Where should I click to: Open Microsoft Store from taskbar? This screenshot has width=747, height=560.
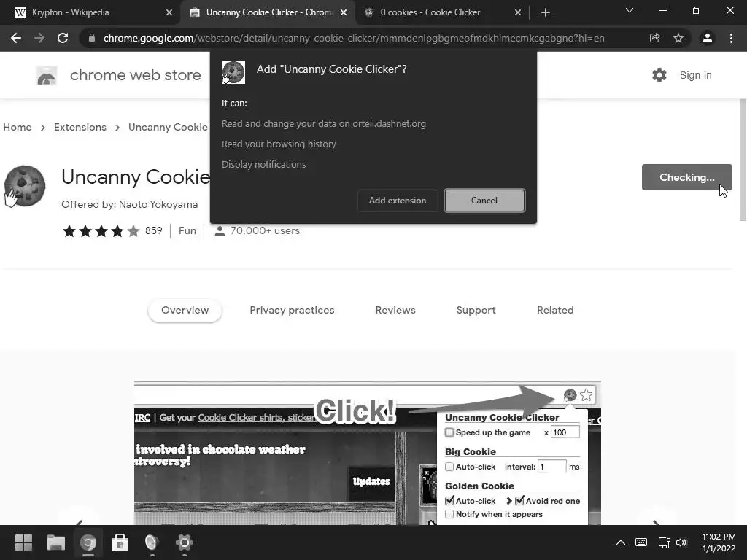120,542
